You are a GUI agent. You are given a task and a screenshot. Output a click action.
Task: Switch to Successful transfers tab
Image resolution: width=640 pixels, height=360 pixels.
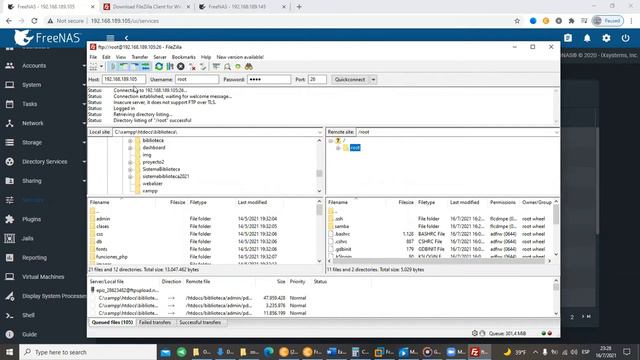(200, 322)
